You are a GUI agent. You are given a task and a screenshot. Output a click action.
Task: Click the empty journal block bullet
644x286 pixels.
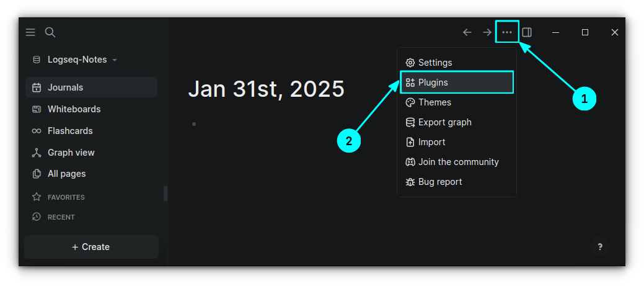coord(194,124)
